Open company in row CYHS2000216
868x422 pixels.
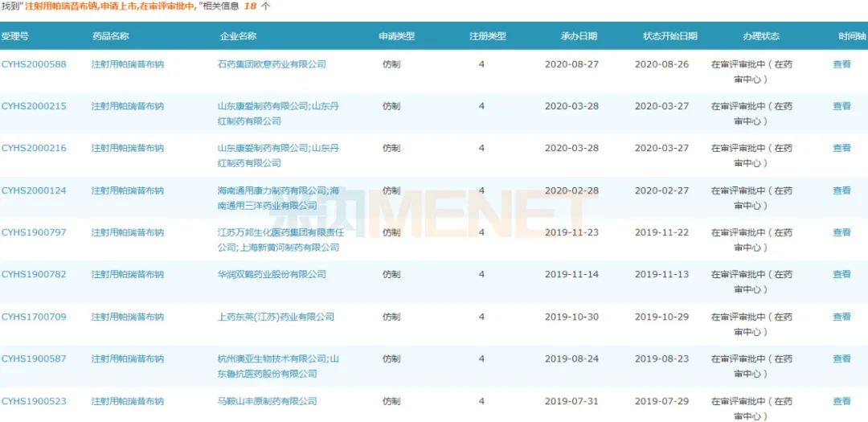(x=278, y=156)
